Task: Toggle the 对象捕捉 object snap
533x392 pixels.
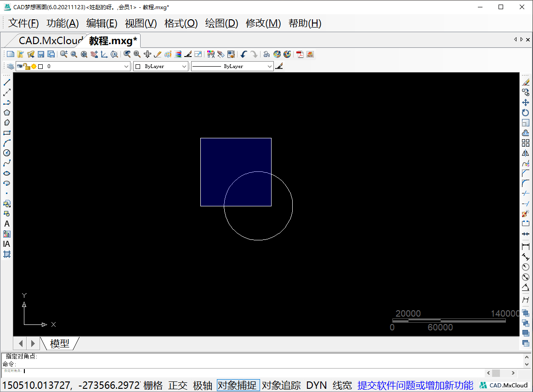Action: point(238,385)
